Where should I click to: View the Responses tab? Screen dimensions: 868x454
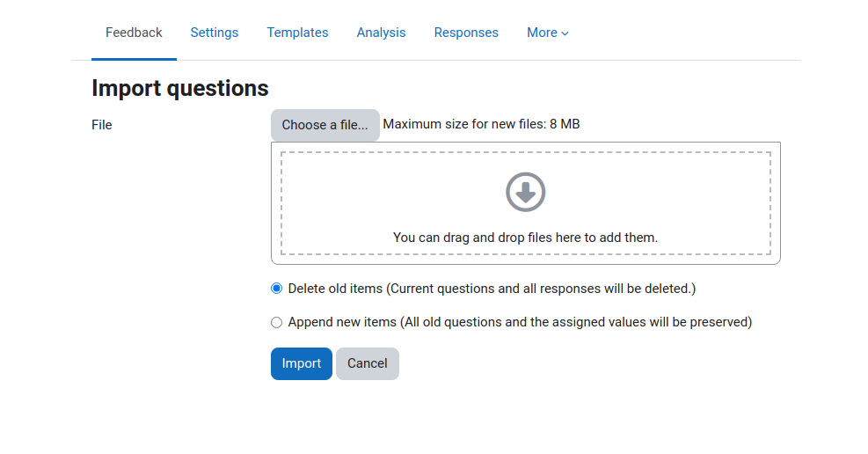[466, 33]
